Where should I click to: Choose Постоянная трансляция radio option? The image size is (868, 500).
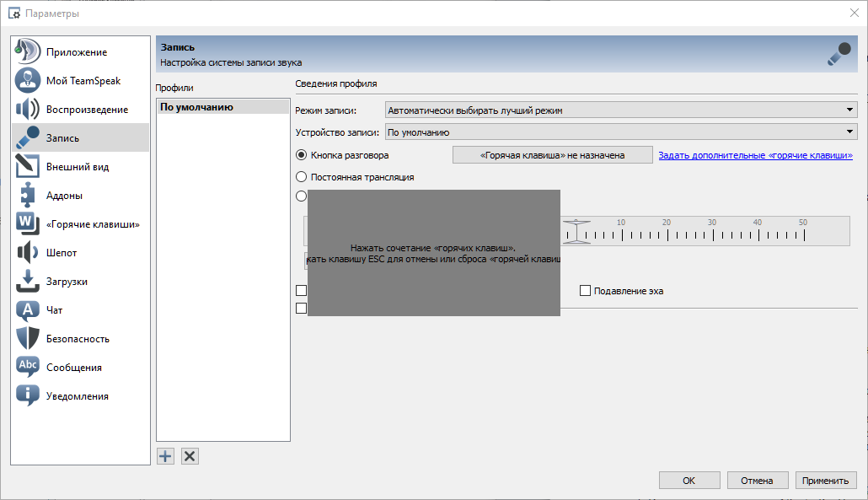302,177
